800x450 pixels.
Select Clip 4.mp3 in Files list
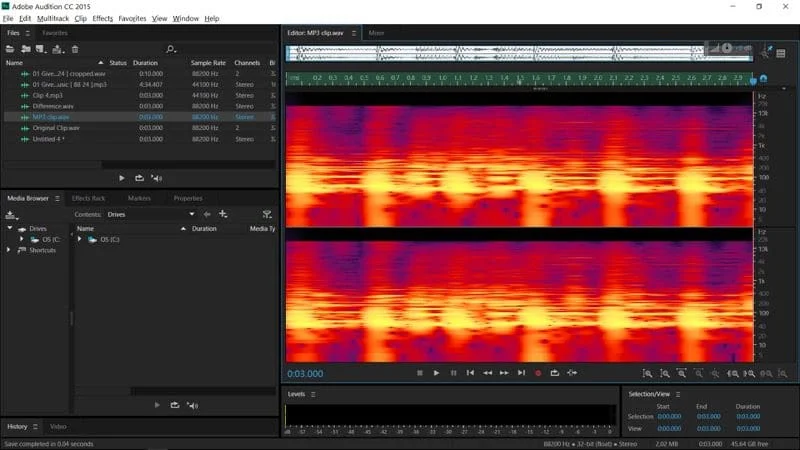pos(47,95)
